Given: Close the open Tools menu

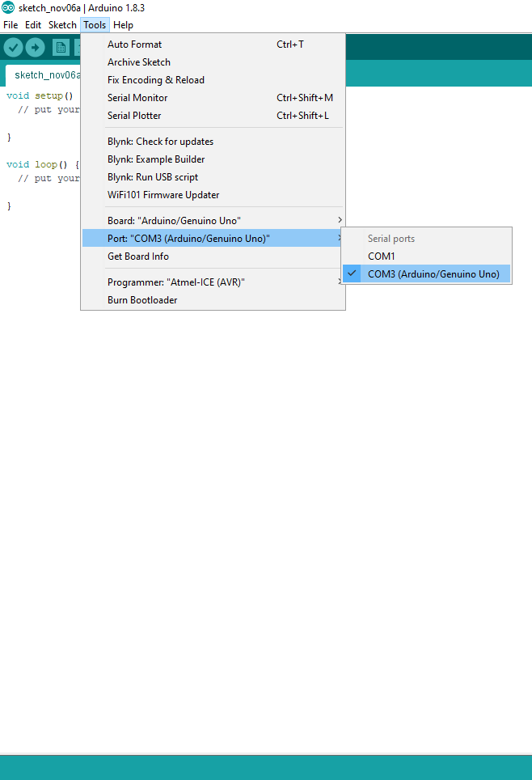Looking at the screenshot, I should pyautogui.click(x=95, y=25).
